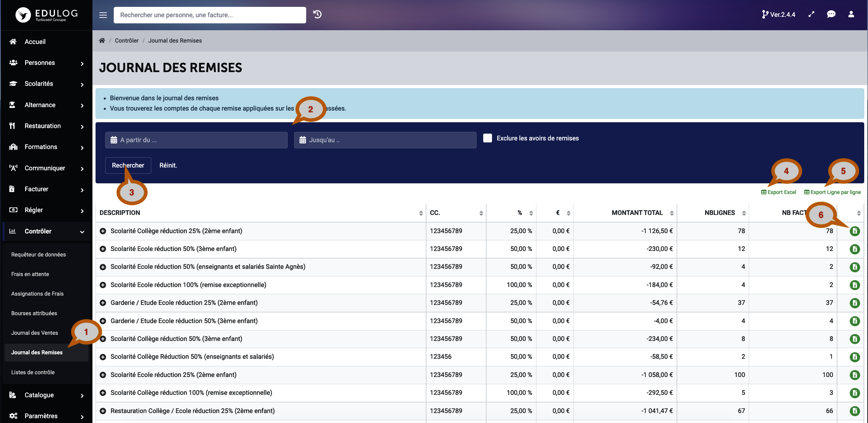Image resolution: width=868 pixels, height=423 pixels.
Task: Open the Paramètres sidebar menu
Action: 46,416
